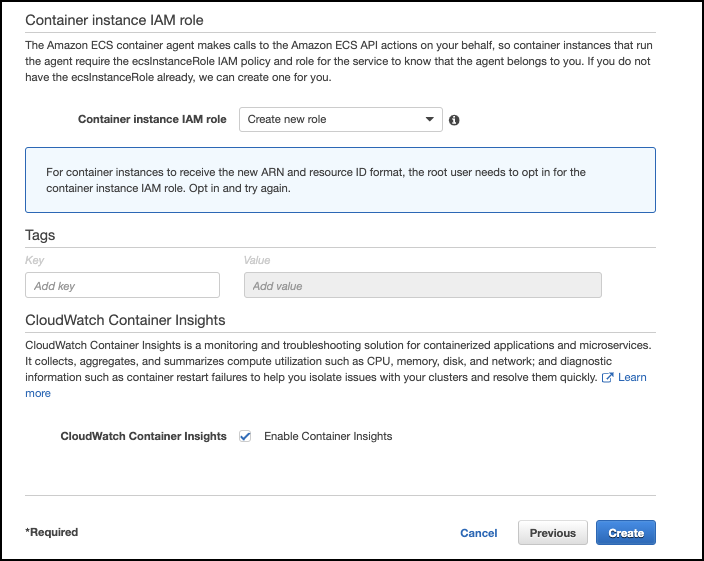Screen dimensions: 704x561
Task: Click the Enable Container Insights label
Action: [x=328, y=436]
